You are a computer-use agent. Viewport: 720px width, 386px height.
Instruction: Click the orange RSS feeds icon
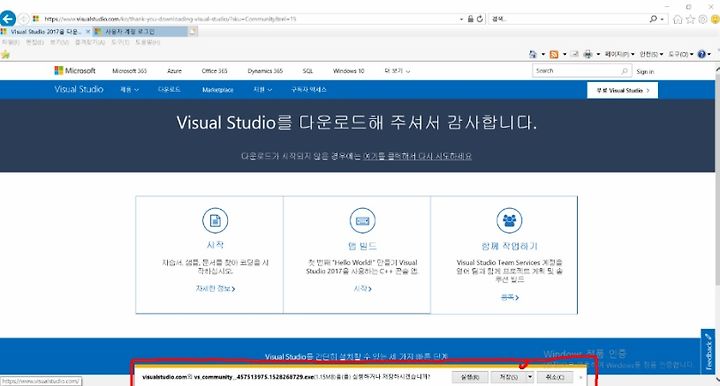pos(554,54)
